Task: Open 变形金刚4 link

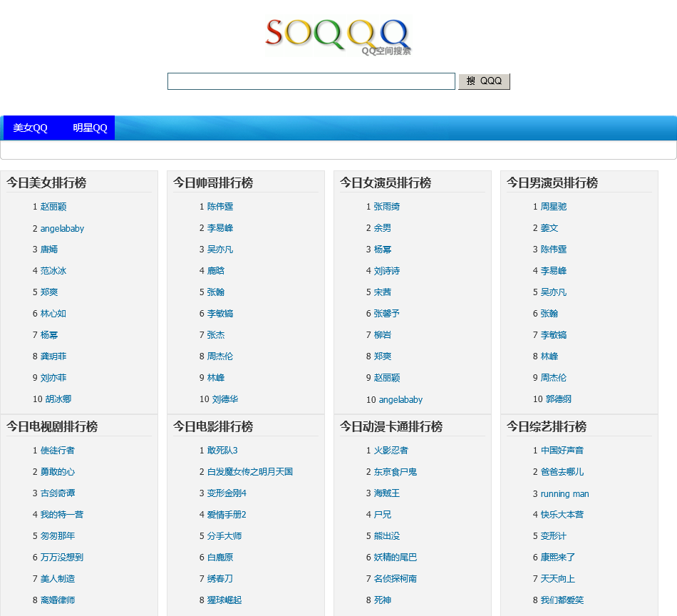Action: 227,493
